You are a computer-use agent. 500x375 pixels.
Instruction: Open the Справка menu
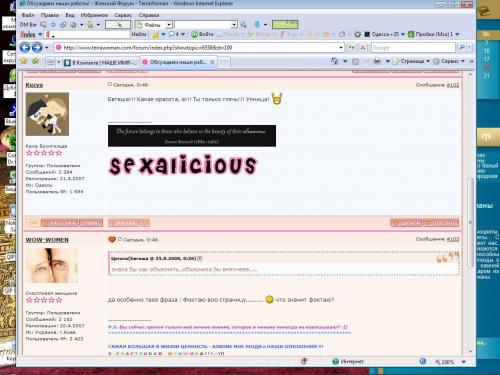point(149,15)
